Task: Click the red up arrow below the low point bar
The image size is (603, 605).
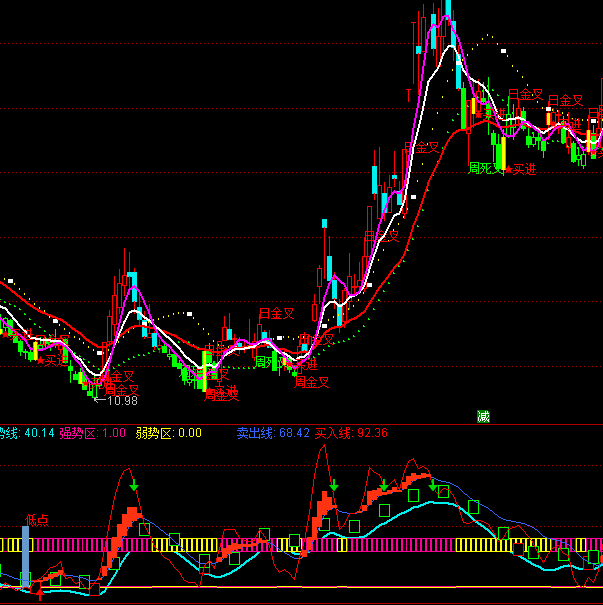Action: pyautogui.click(x=40, y=594)
